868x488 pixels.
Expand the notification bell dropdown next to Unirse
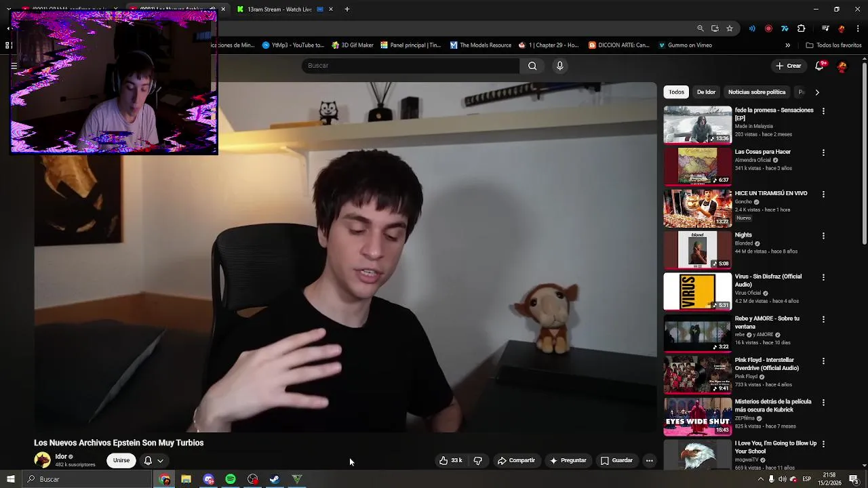160,460
